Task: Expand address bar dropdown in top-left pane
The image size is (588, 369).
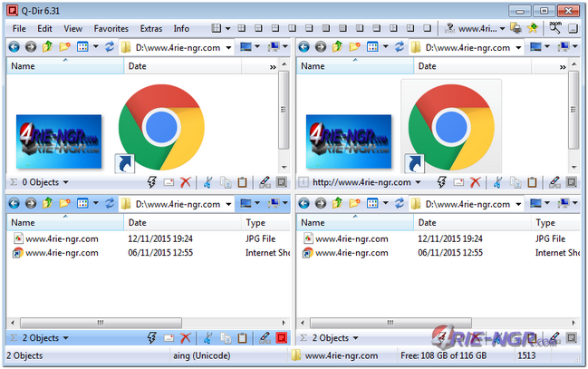Action: click(228, 48)
